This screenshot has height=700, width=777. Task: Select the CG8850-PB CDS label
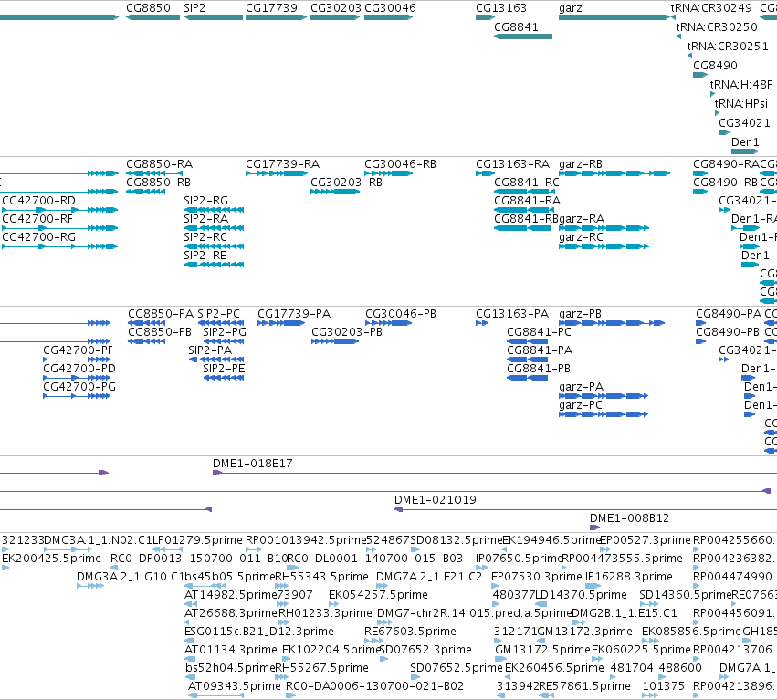point(160,332)
